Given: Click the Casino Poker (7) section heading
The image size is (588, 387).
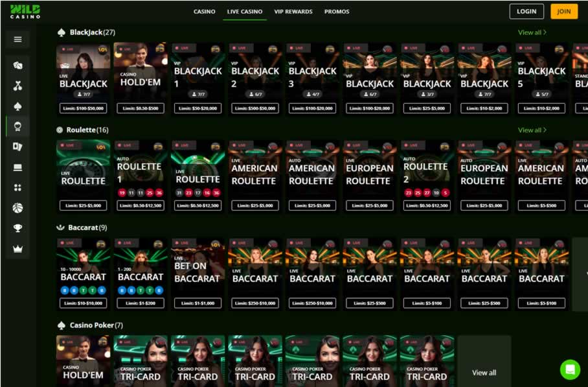Looking at the screenshot, I should coord(90,325).
